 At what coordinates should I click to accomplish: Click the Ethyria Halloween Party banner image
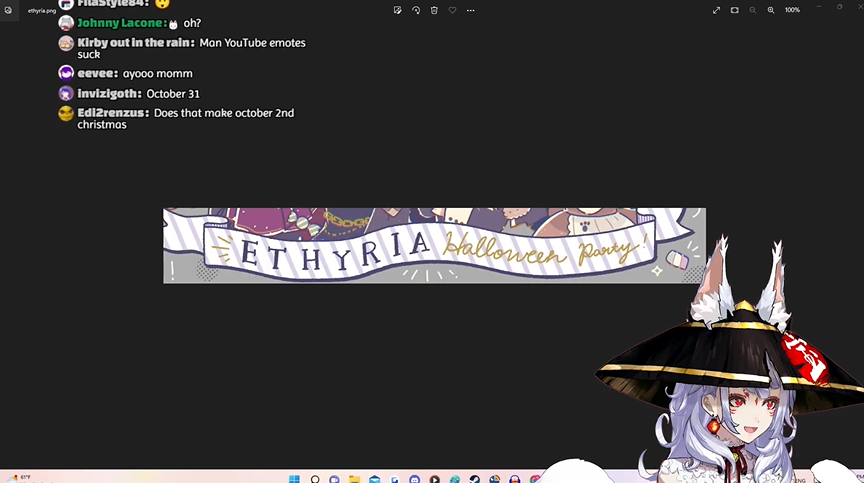click(x=434, y=246)
